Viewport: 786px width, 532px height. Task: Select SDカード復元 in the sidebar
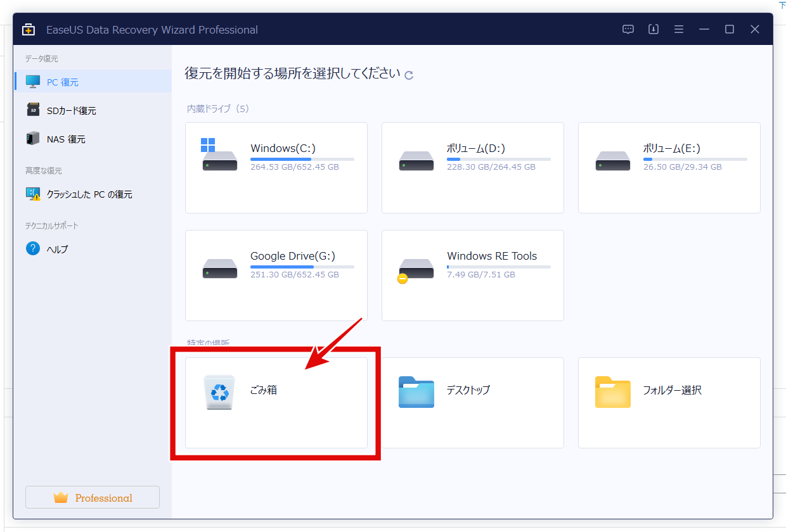pyautogui.click(x=93, y=110)
